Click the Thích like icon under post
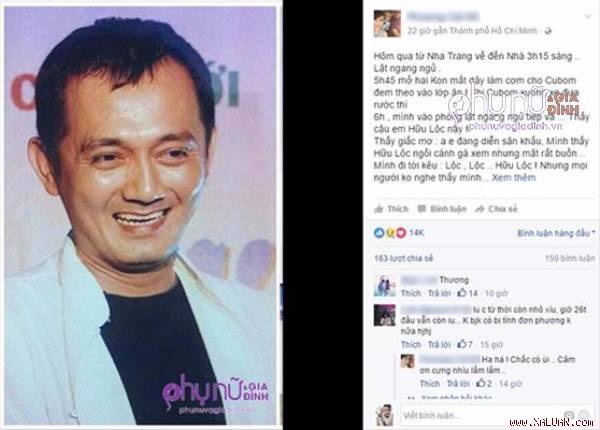This screenshot has width=600, height=430. click(379, 209)
